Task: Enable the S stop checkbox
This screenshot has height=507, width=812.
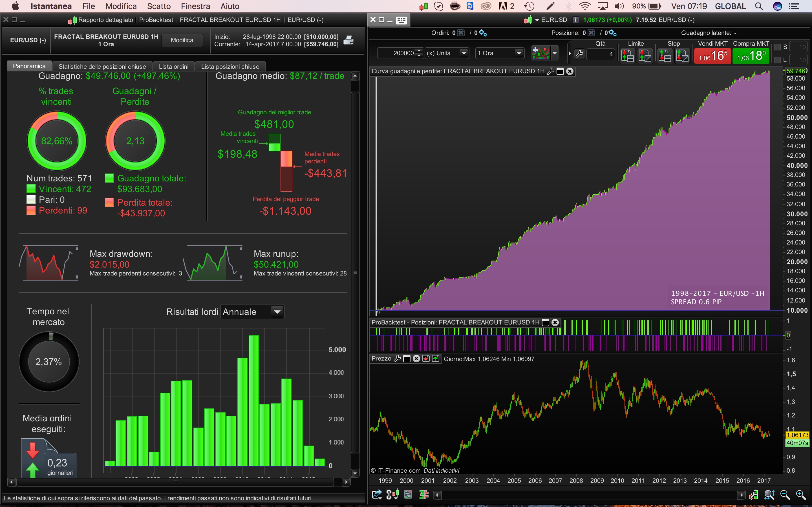Action: coord(777,47)
